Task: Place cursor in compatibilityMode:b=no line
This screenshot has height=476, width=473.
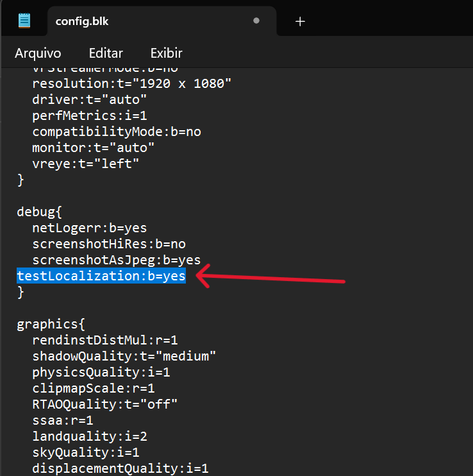Action: tap(117, 132)
